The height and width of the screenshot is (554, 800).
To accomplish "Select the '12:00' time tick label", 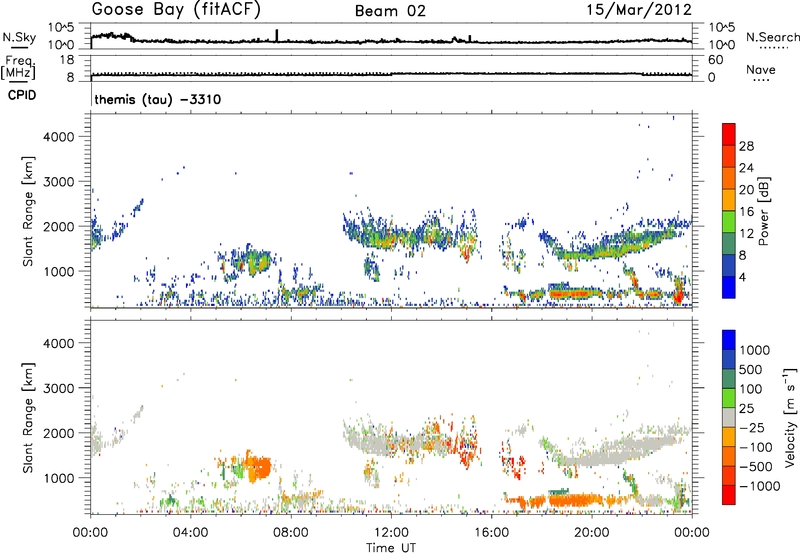I will coord(391,533).
